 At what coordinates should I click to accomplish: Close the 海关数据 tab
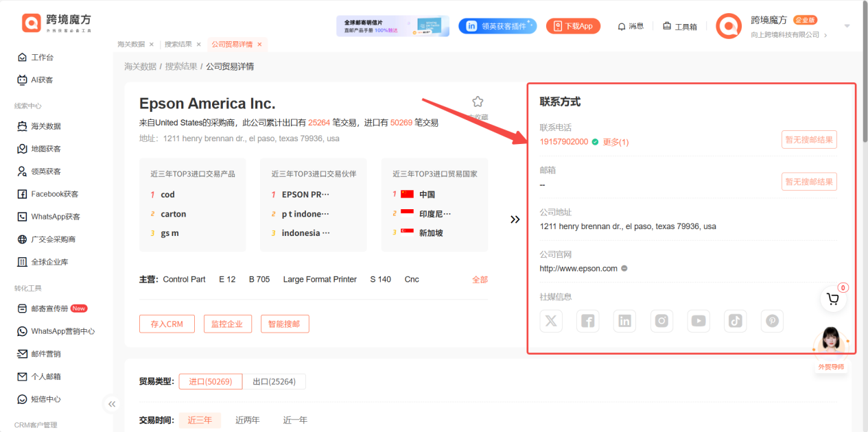[152, 44]
